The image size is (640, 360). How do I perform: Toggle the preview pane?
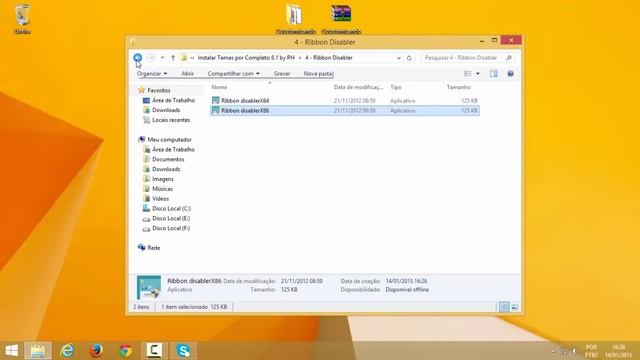tap(493, 73)
